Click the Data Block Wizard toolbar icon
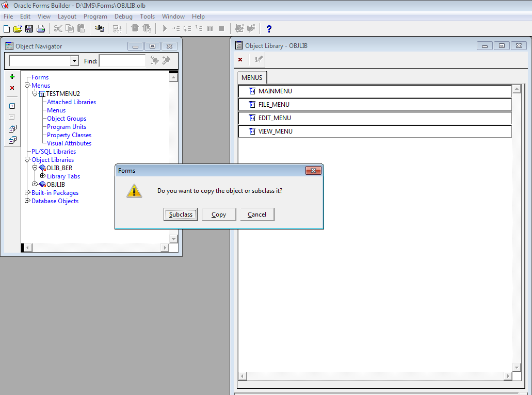The image size is (532, 395). tap(251, 28)
